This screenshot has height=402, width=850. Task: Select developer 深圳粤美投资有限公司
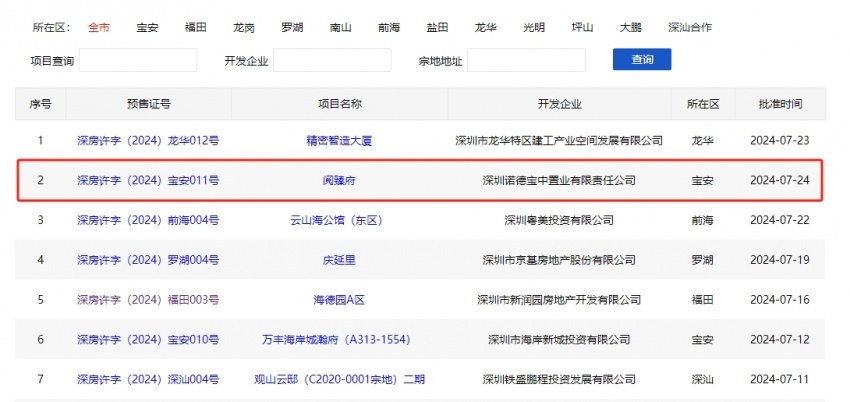click(x=559, y=221)
